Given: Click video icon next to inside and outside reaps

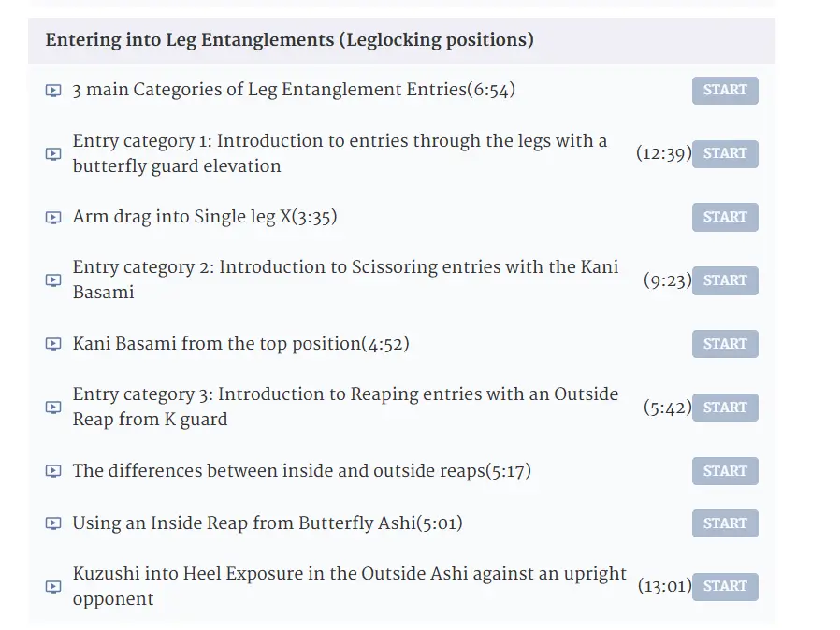Looking at the screenshot, I should tap(53, 471).
